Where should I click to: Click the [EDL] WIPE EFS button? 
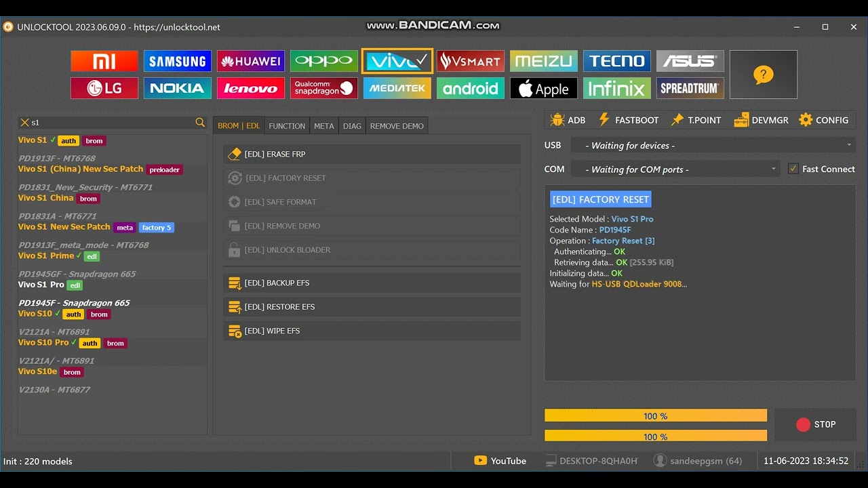click(x=372, y=331)
